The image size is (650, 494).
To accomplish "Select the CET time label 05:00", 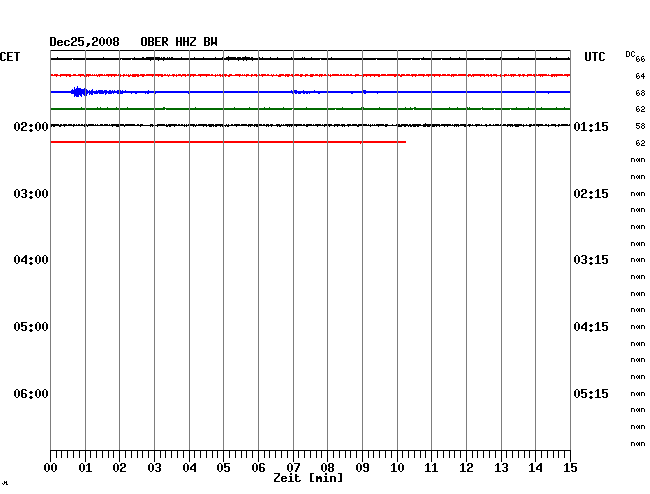I will 31,327.
